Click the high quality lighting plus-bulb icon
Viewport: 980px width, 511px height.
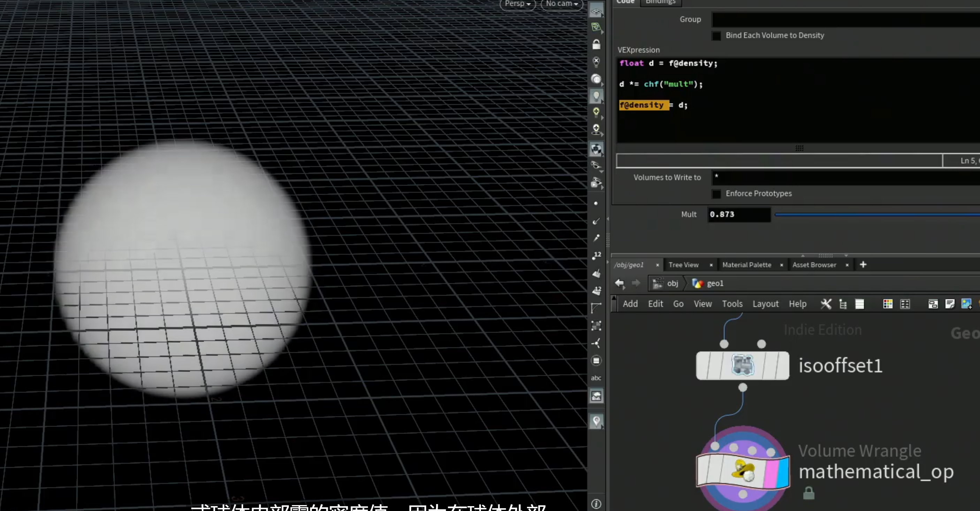(596, 113)
